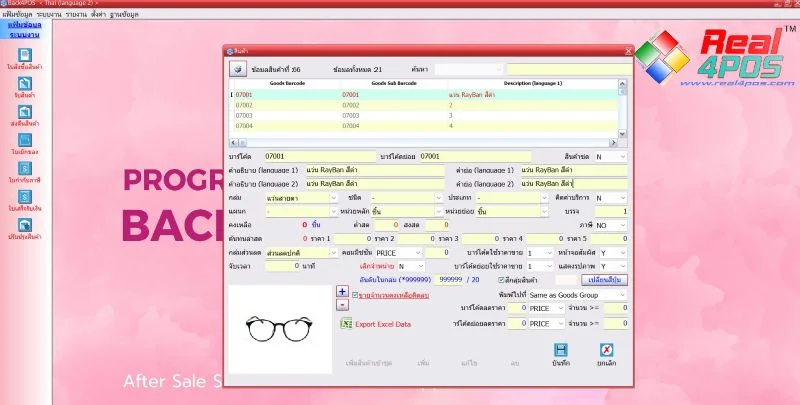The image size is (800, 405).
Task: Save using the บันทึก floppy disk icon
Action: tap(561, 349)
